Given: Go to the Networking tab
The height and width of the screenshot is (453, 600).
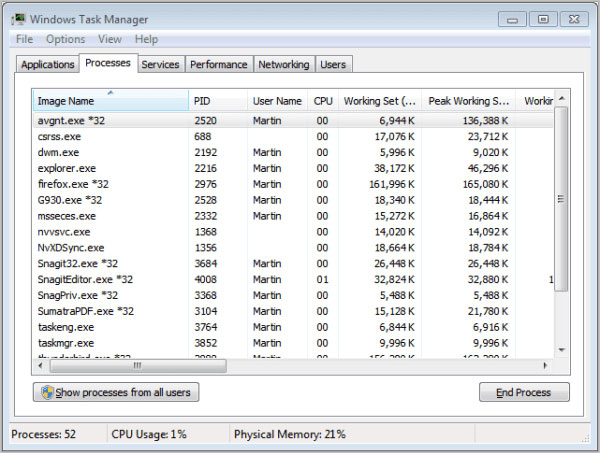Looking at the screenshot, I should 284,64.
